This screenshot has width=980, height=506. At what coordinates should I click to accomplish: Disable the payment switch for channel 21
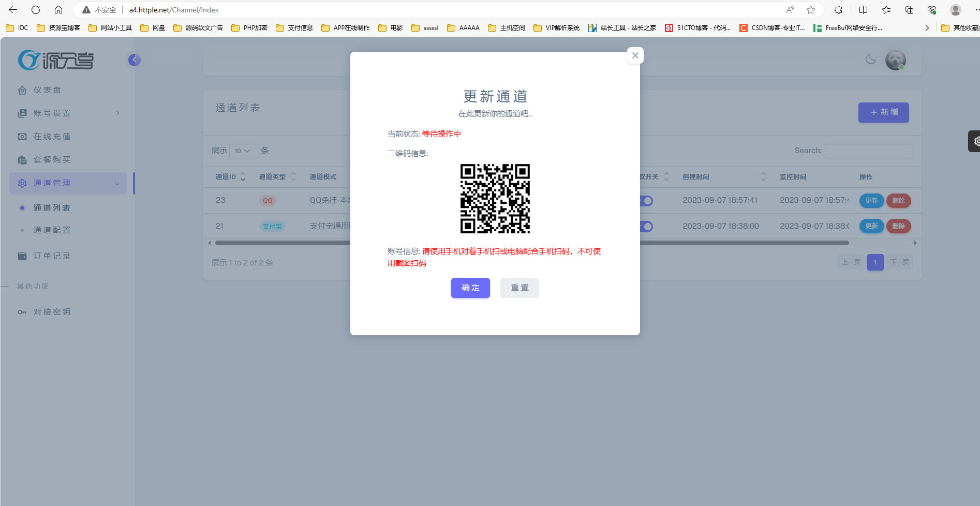[646, 226]
